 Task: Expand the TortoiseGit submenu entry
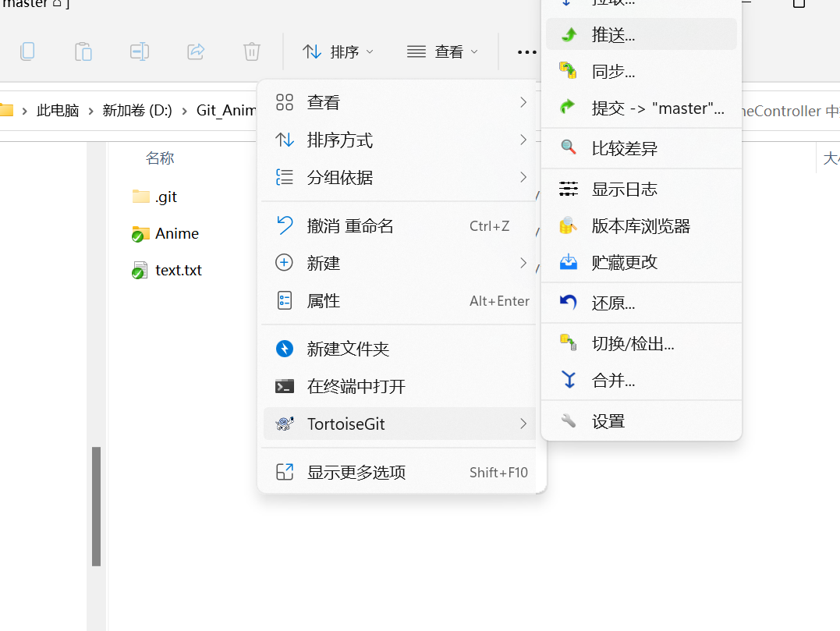tap(399, 424)
